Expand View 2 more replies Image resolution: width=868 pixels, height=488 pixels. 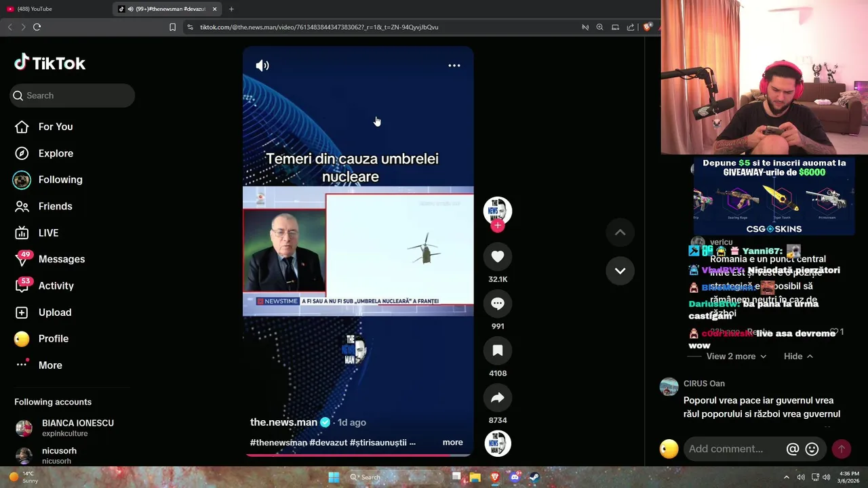point(736,357)
